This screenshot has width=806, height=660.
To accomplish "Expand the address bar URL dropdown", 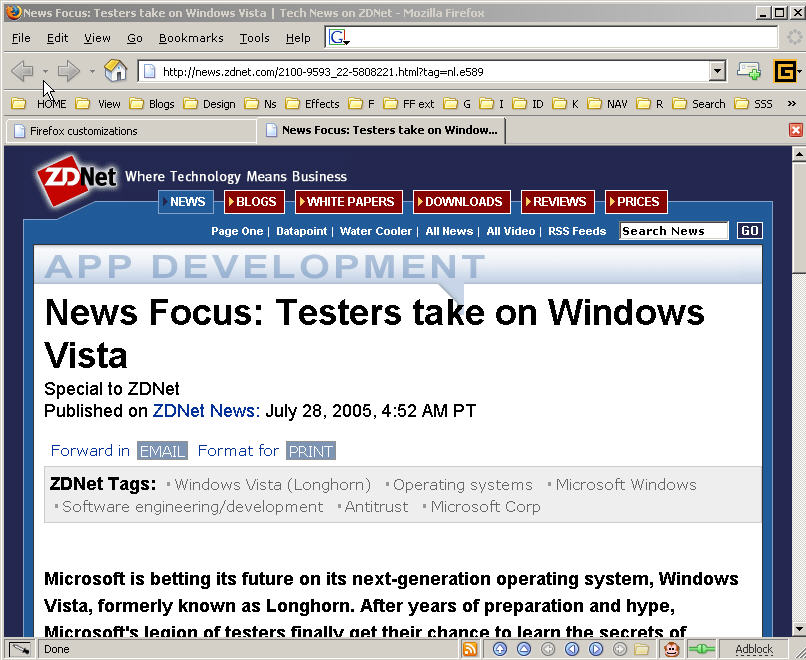I will click(717, 71).
